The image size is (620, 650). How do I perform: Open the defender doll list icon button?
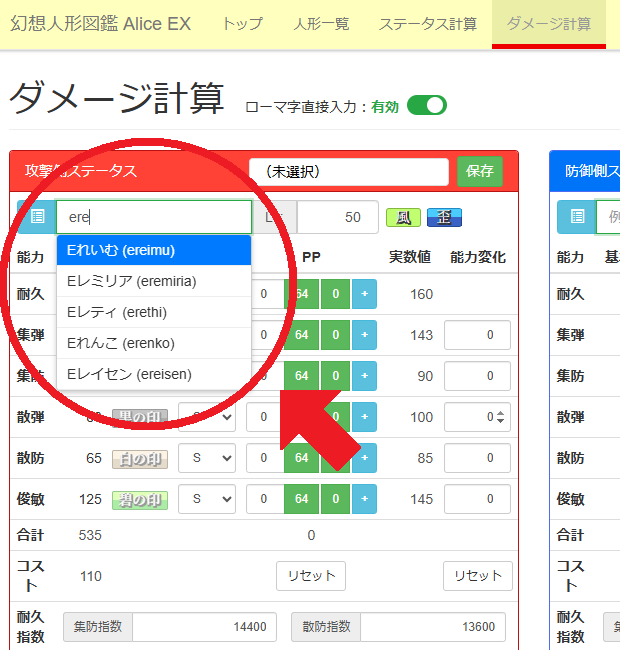click(x=577, y=217)
